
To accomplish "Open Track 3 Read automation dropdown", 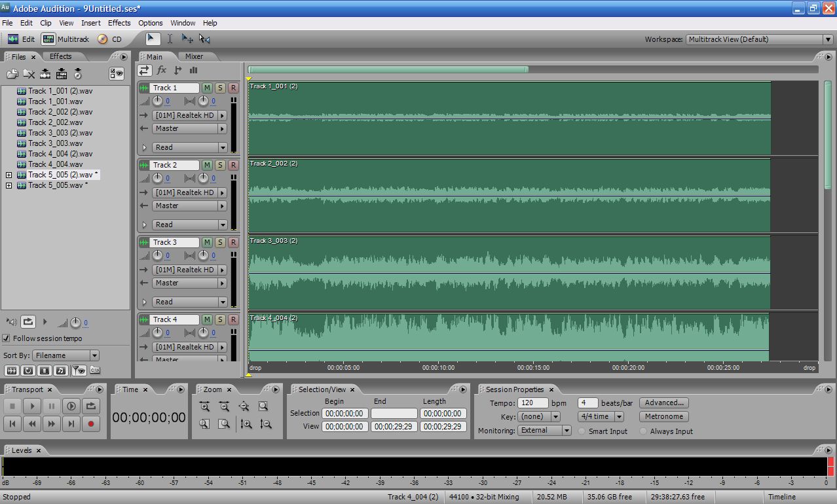I will pos(189,302).
